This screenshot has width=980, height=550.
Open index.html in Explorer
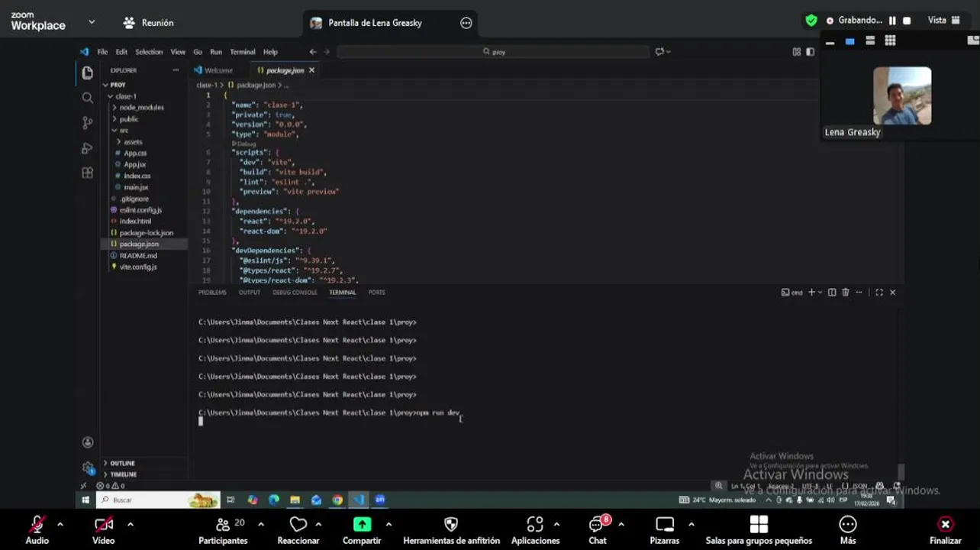click(135, 222)
